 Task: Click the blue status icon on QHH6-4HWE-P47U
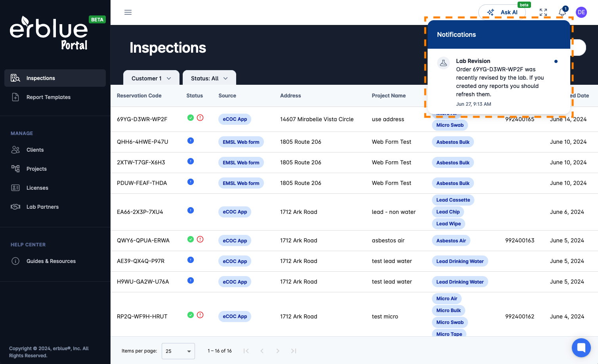point(191,141)
